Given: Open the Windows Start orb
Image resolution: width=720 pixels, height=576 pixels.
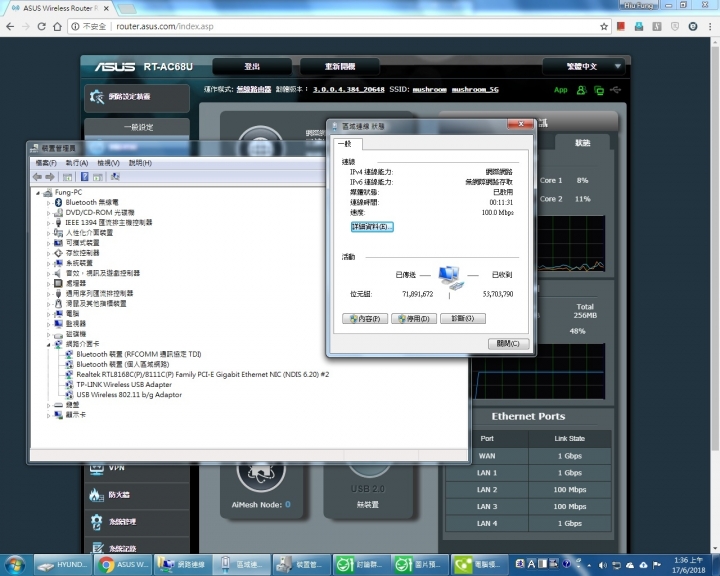Looking at the screenshot, I should click(x=15, y=565).
